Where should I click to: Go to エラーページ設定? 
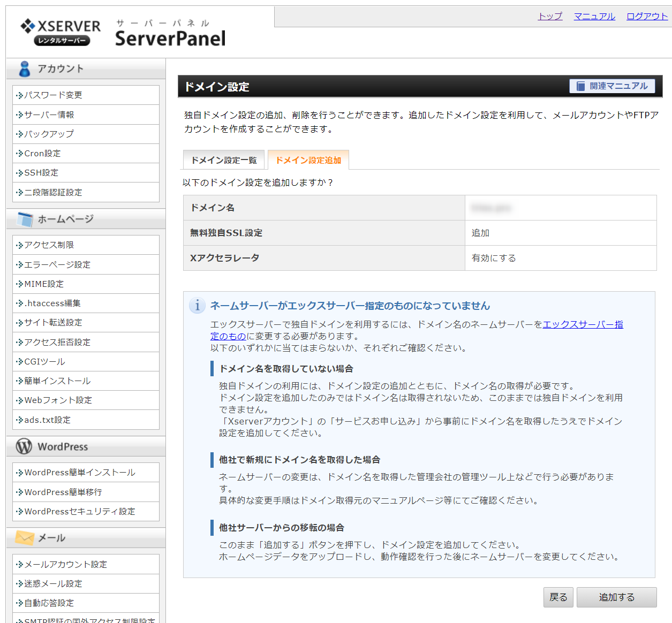pos(86,264)
